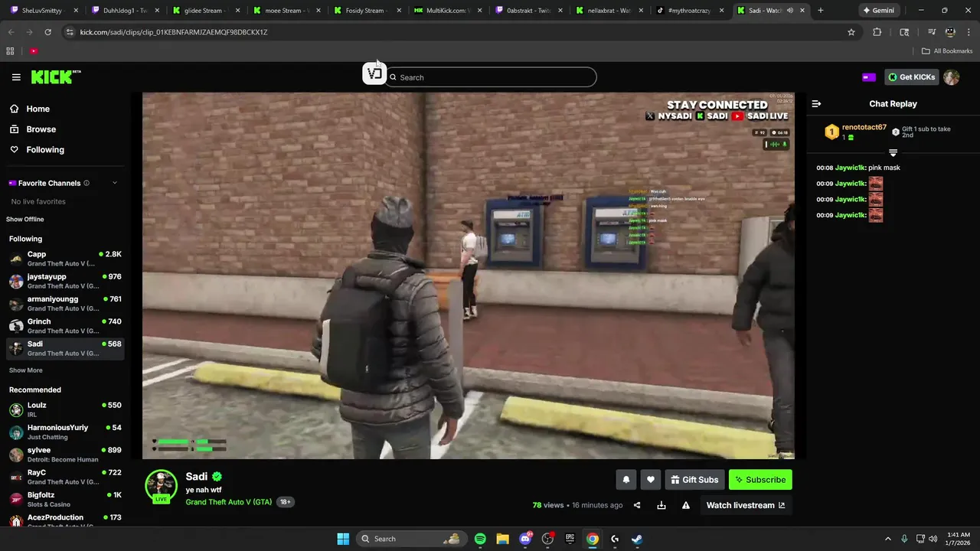Open Sadi's channel in the Following list

pos(65,348)
